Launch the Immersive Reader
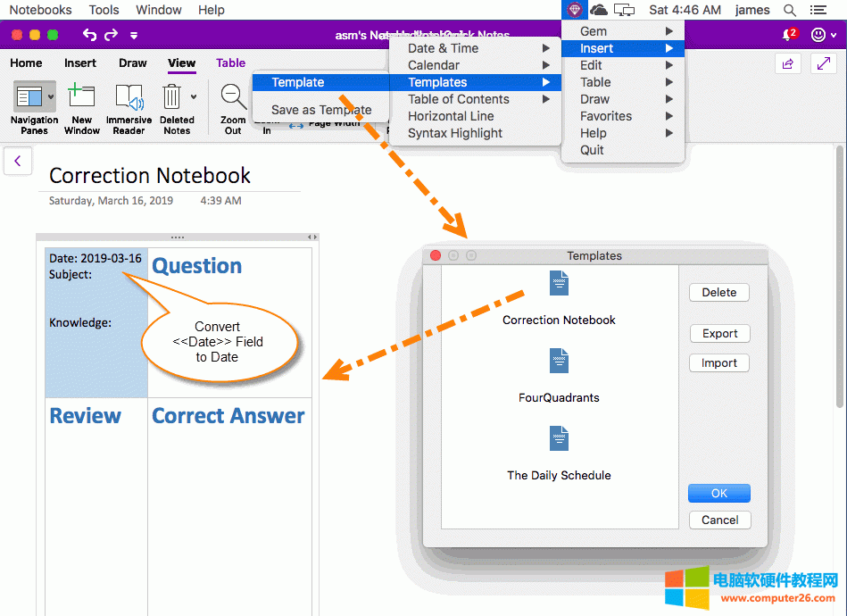This screenshot has height=616, width=847. (129, 96)
